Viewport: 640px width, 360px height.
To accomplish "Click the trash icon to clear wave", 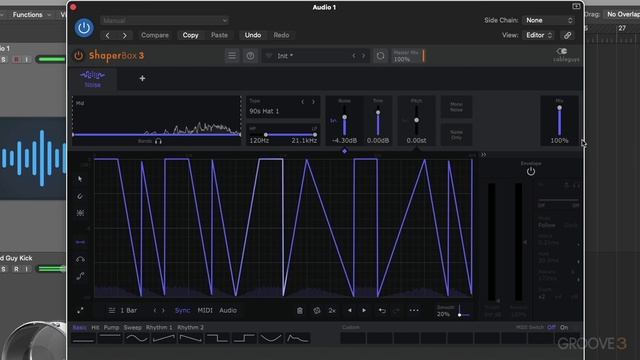I will 300,311.
